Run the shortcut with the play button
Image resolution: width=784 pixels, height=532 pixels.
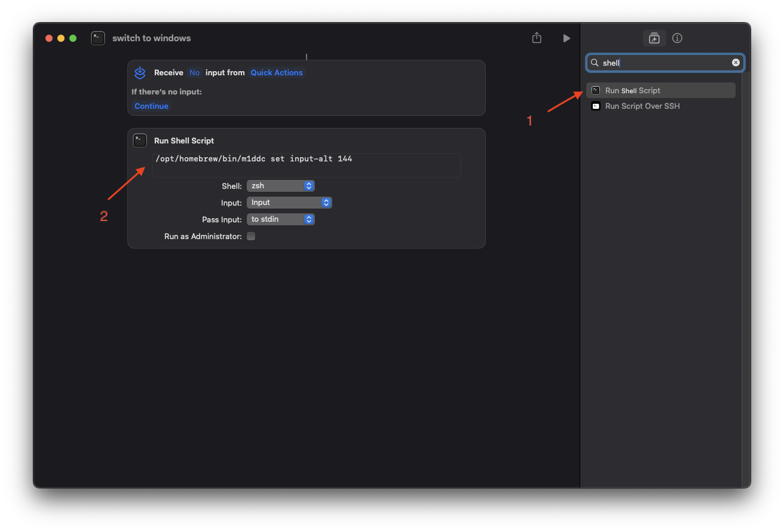pos(566,38)
